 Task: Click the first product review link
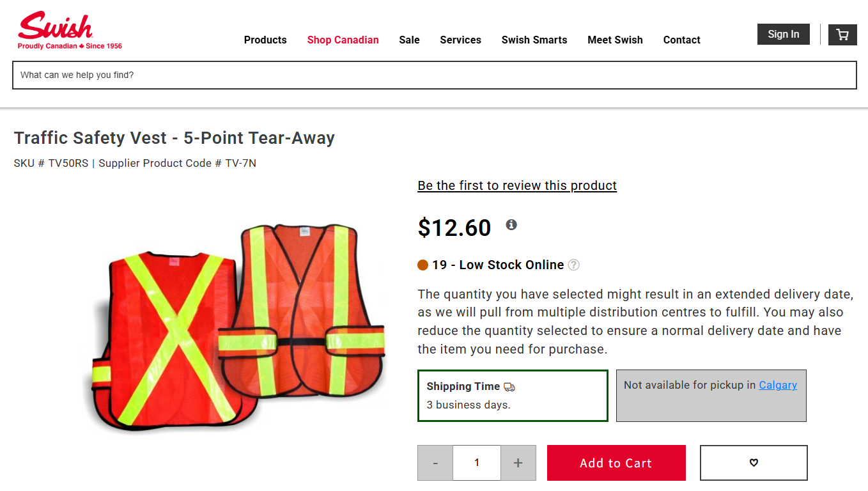[x=516, y=185]
